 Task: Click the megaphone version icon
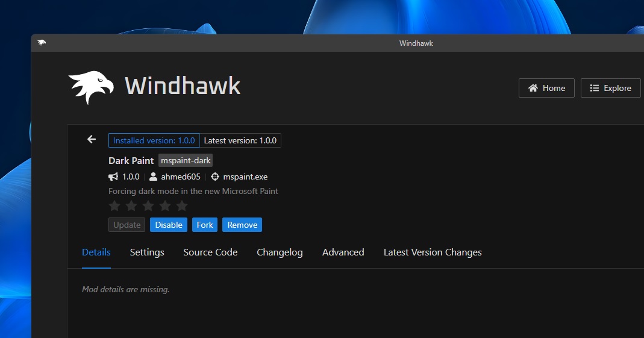[x=113, y=177]
